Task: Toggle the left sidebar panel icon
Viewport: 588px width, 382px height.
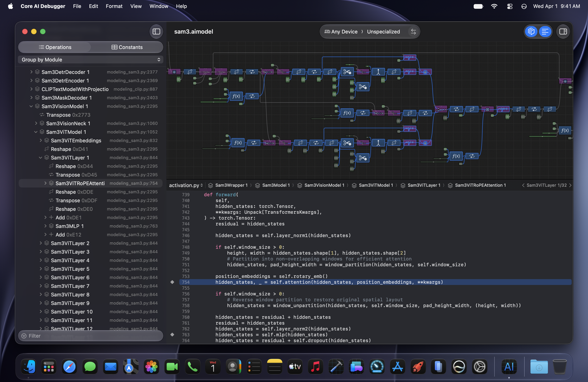Action: (156, 32)
